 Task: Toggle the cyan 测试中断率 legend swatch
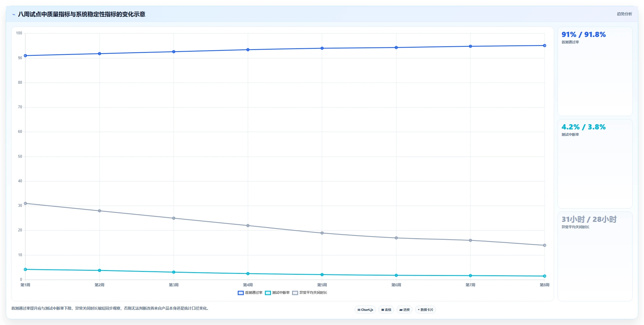click(268, 293)
